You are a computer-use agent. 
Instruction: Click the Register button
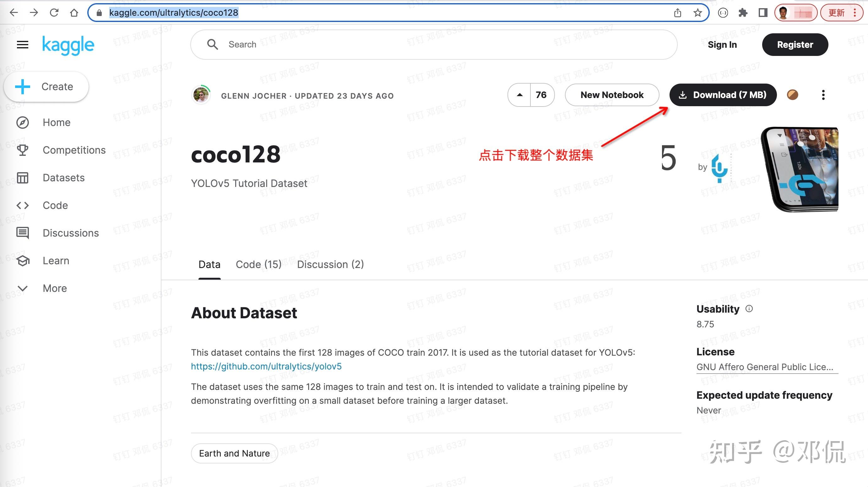click(795, 45)
